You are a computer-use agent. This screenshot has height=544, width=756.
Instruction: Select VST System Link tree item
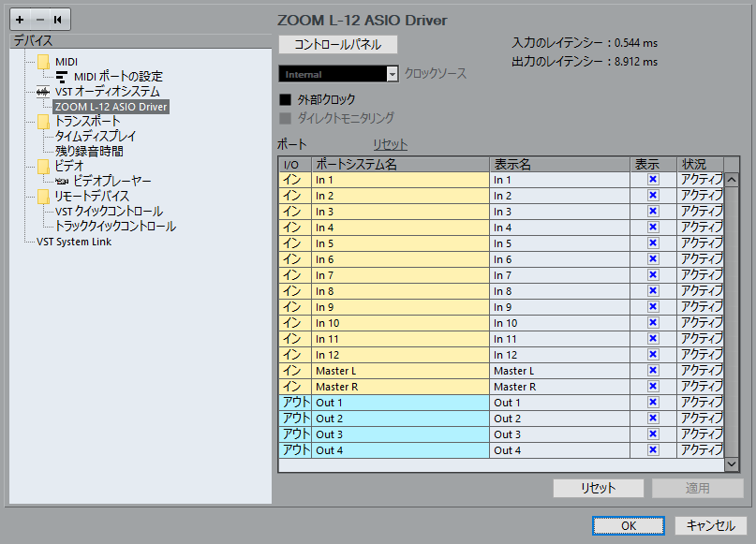pyautogui.click(x=74, y=242)
